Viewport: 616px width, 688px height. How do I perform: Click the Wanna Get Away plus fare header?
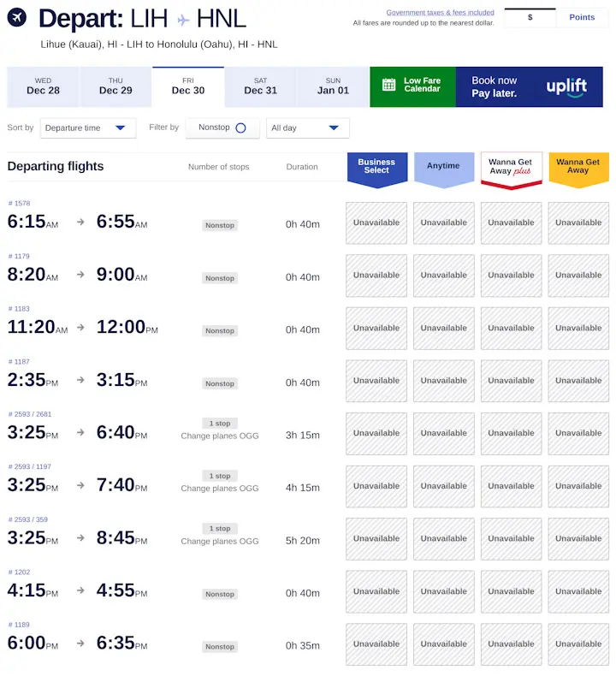coord(511,170)
